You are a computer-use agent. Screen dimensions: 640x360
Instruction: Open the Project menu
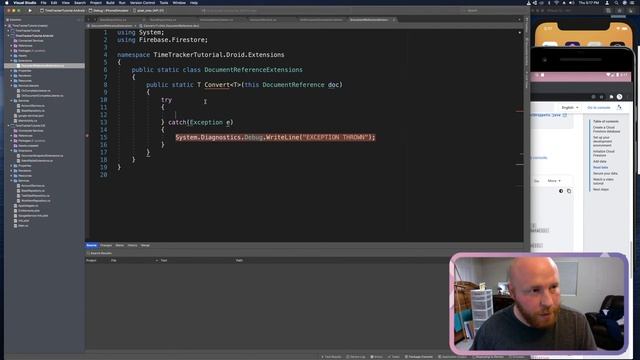pos(96,3)
